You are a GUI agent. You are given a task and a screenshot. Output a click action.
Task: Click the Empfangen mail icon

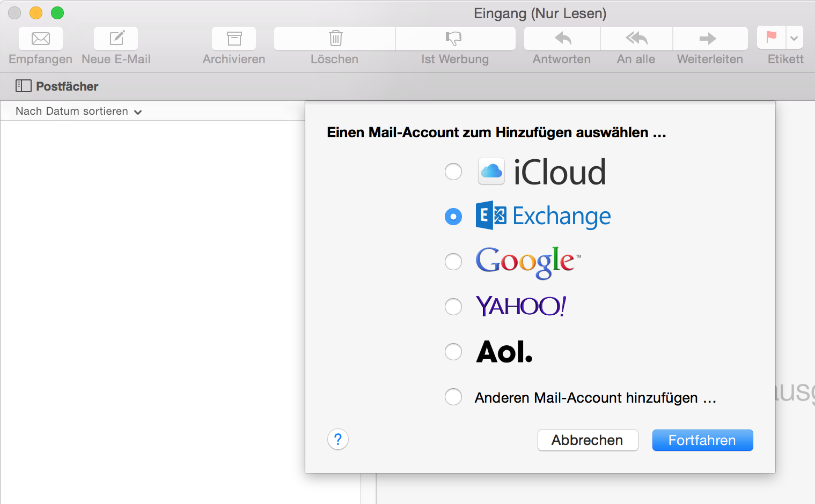click(x=40, y=39)
